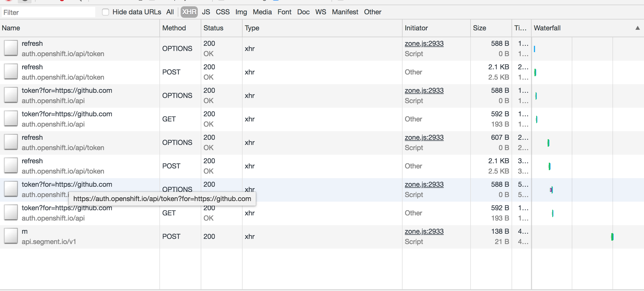Click the file icon for the m api.segment.io request
This screenshot has width=644, height=291.
click(11, 236)
